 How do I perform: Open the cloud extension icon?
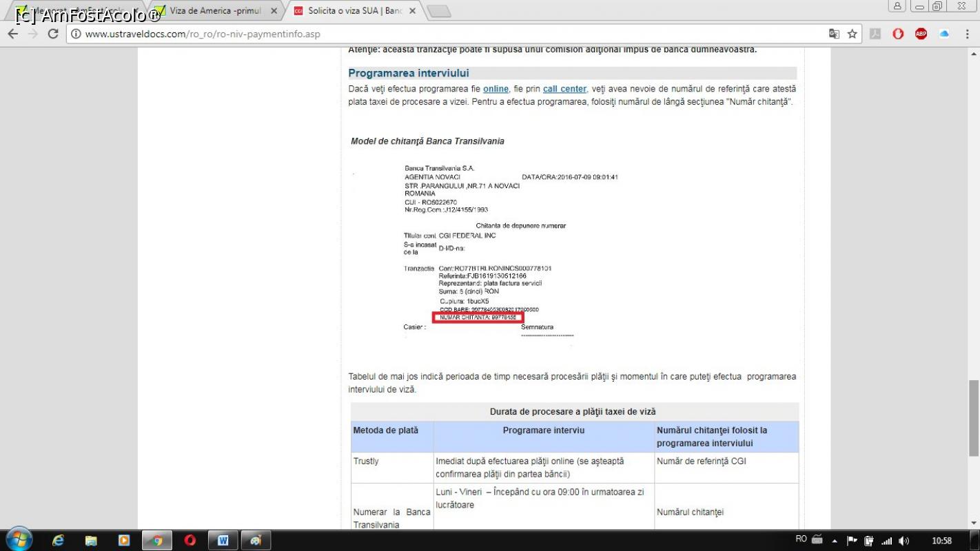point(944,34)
